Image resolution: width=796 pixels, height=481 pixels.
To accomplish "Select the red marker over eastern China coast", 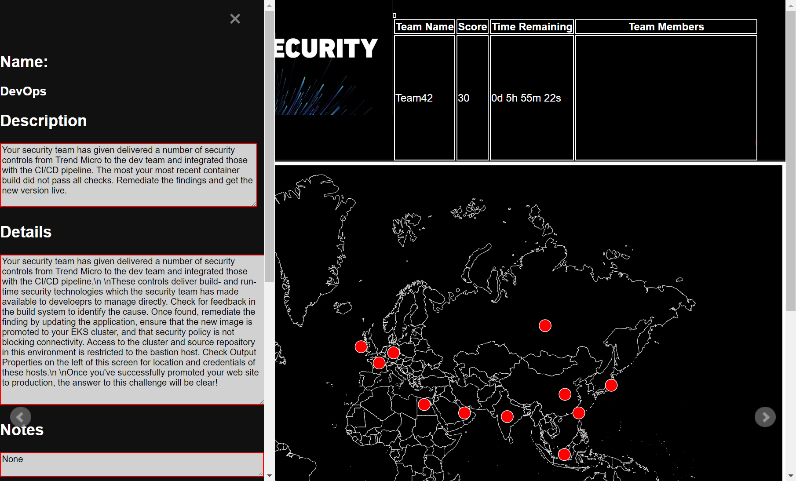I will point(578,413).
